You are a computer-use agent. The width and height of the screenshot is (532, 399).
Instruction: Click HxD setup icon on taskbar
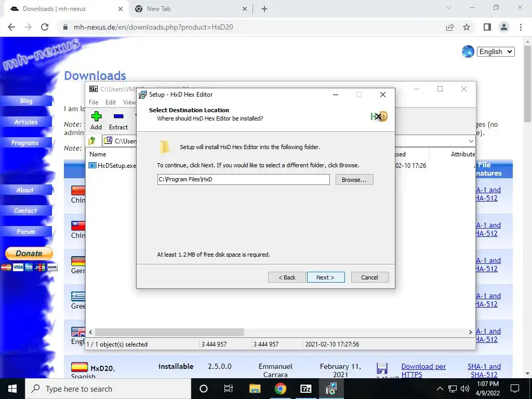pyautogui.click(x=331, y=389)
